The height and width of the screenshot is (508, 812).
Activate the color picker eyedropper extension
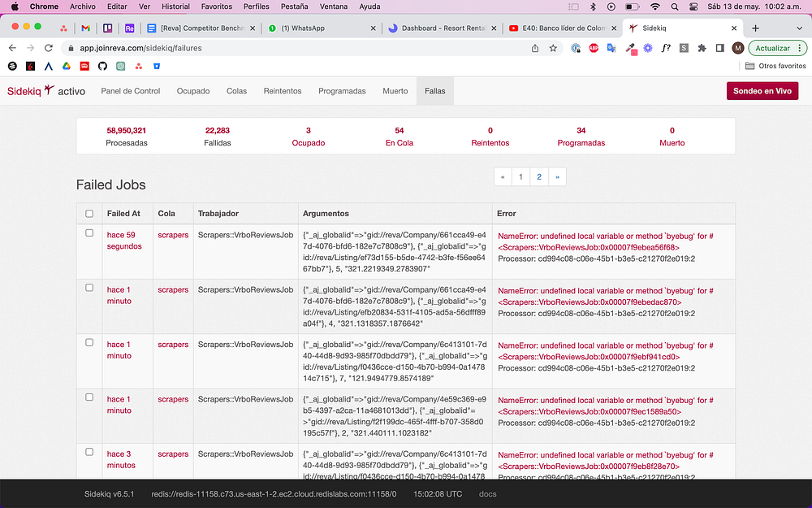(x=630, y=49)
